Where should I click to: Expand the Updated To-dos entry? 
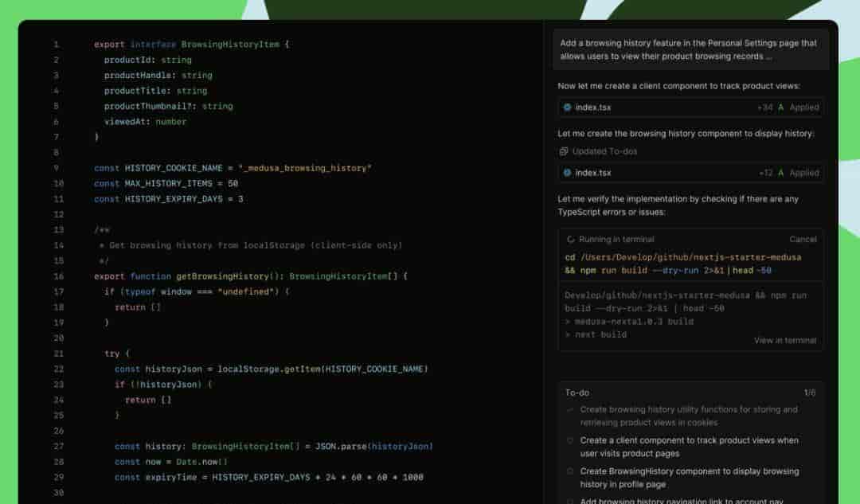(598, 151)
